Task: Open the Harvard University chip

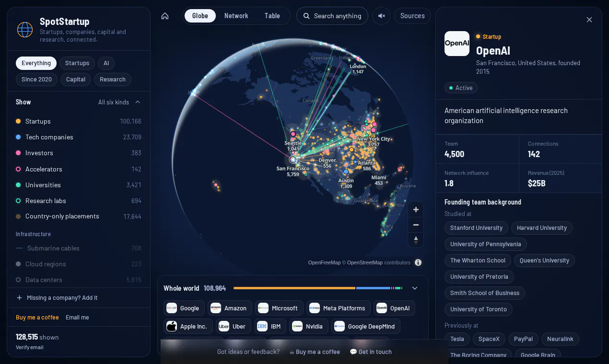Action: point(542,228)
